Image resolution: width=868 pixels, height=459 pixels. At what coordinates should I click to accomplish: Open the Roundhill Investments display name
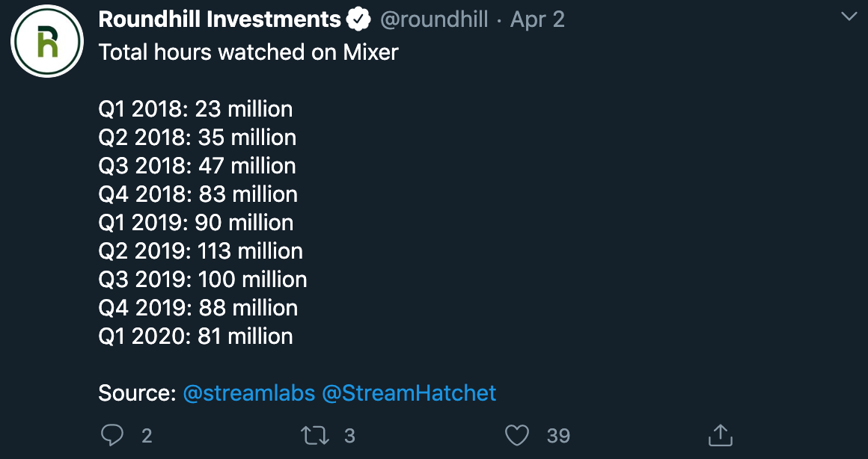[x=219, y=20]
